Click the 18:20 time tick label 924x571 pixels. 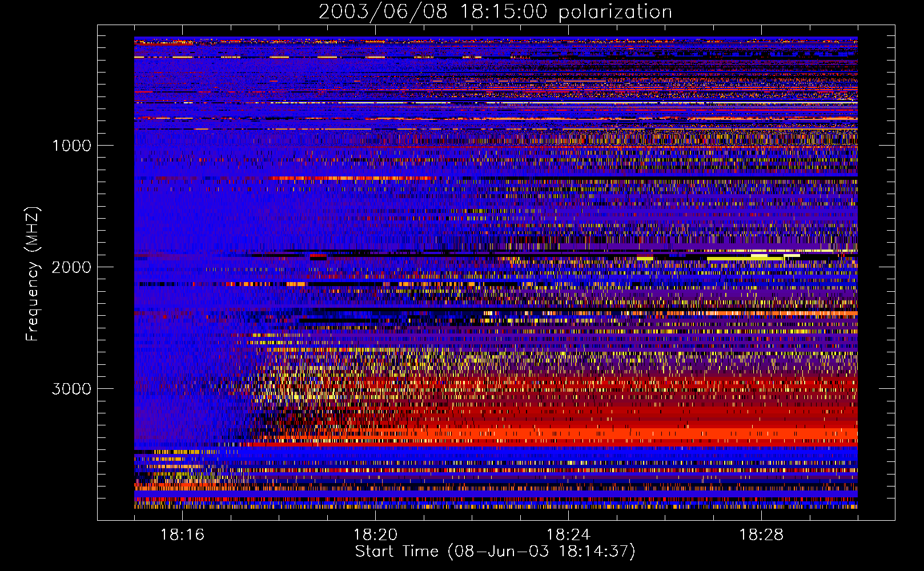click(x=375, y=535)
